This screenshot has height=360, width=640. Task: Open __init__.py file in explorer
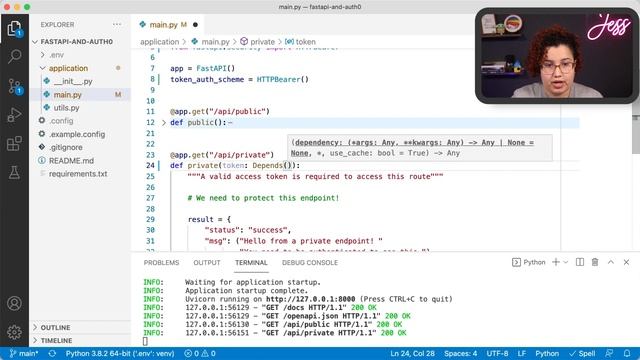[73, 81]
